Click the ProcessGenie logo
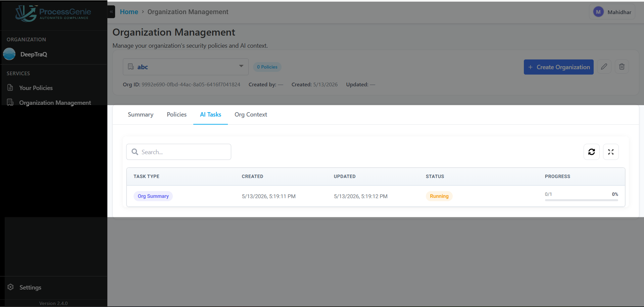Screen dimensions: 644x307 click(54, 13)
